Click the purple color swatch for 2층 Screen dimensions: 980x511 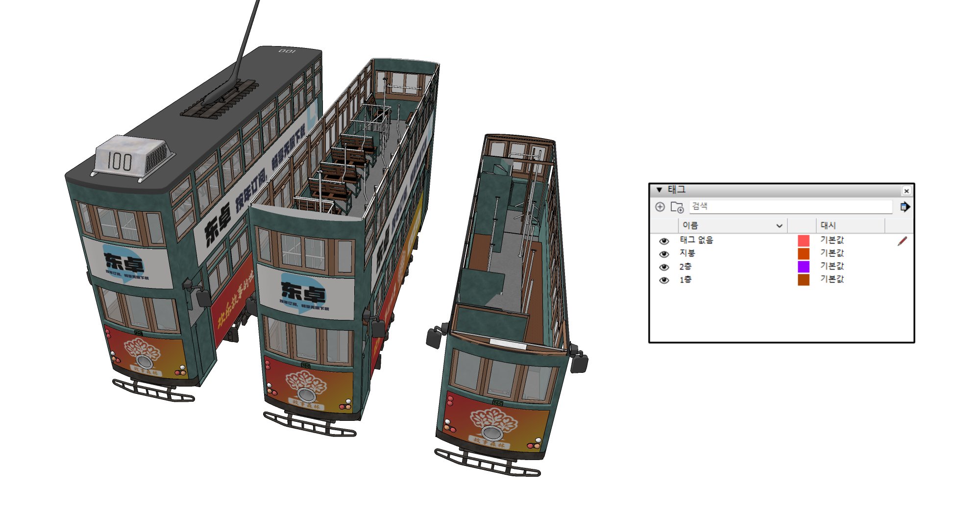pyautogui.click(x=803, y=267)
